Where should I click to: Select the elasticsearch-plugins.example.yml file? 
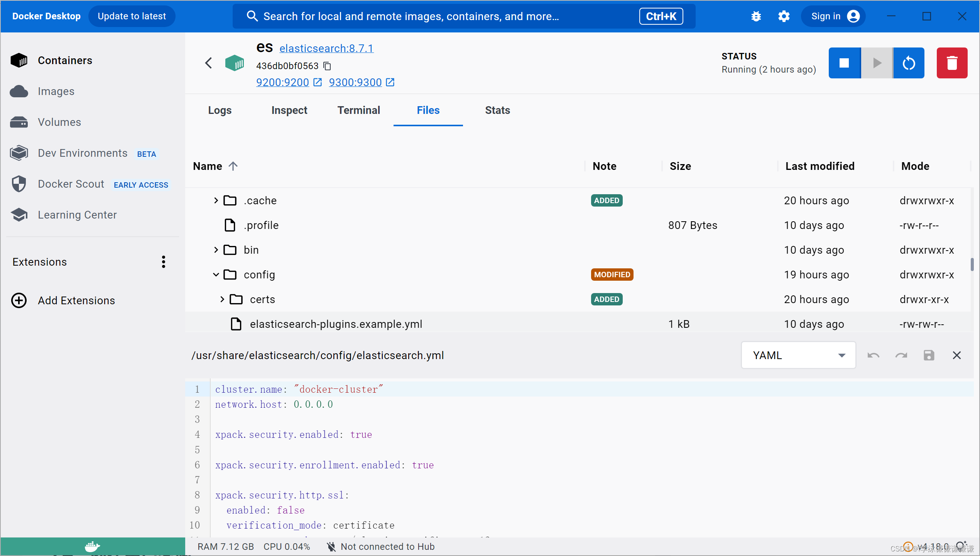coord(336,324)
